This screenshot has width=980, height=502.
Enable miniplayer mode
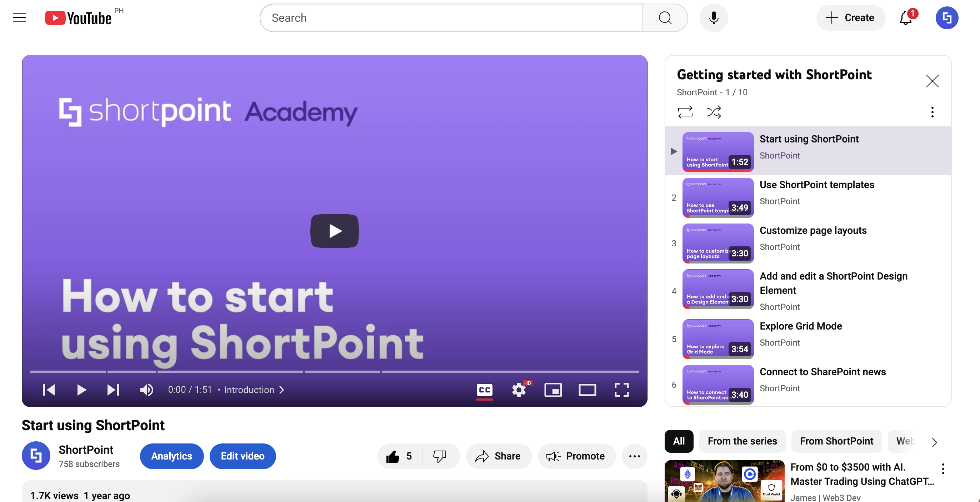(553, 390)
